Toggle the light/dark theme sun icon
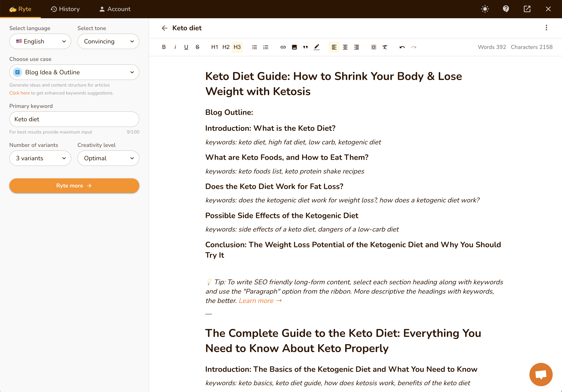 click(x=485, y=9)
